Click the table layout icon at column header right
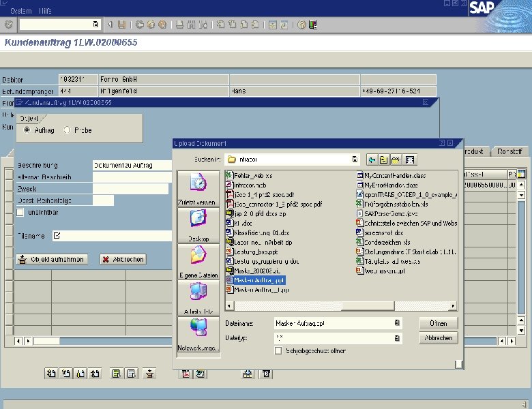 click(x=521, y=174)
